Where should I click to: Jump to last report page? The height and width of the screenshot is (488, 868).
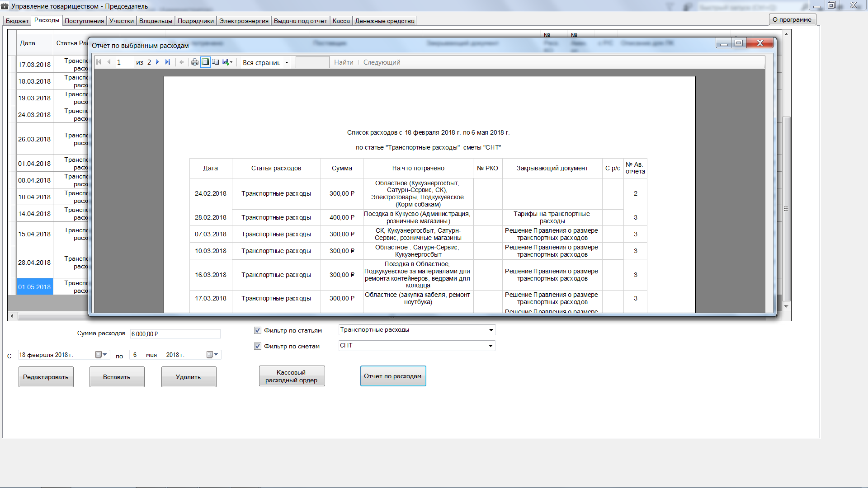168,62
